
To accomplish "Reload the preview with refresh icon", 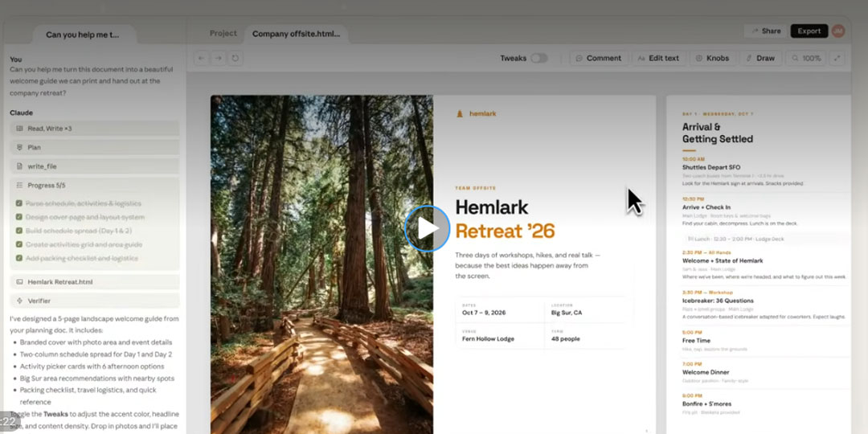I will point(235,58).
